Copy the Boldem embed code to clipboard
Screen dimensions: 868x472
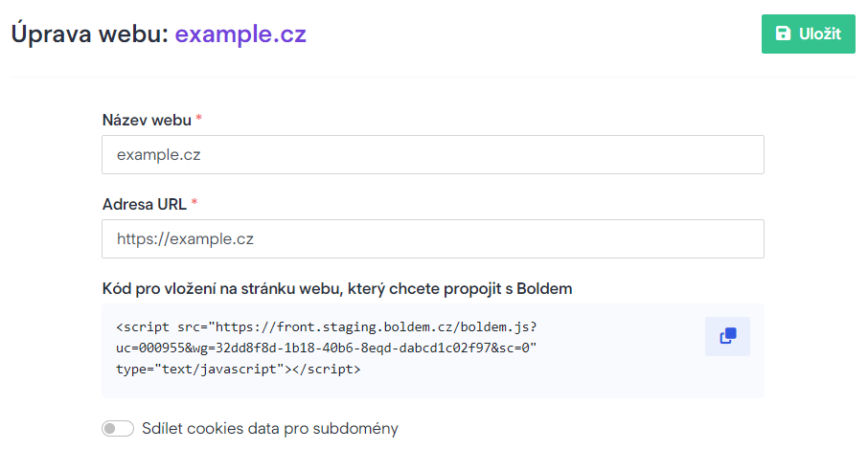727,336
